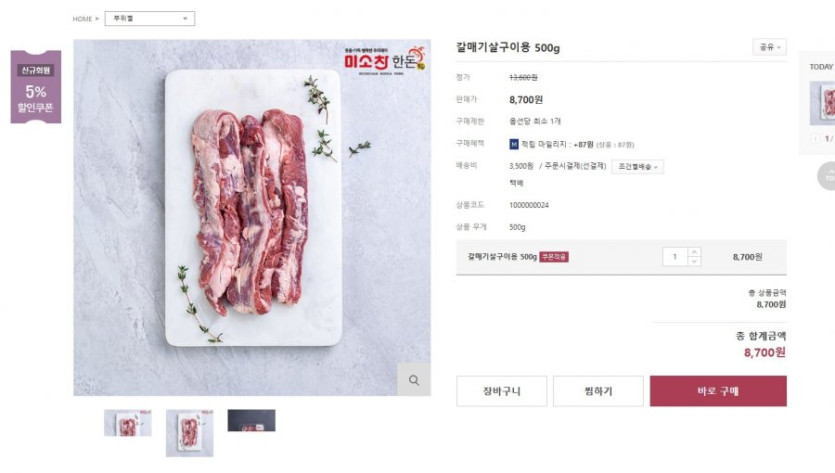Increase quantity with the up arrow
835x473 pixels.
click(x=695, y=252)
